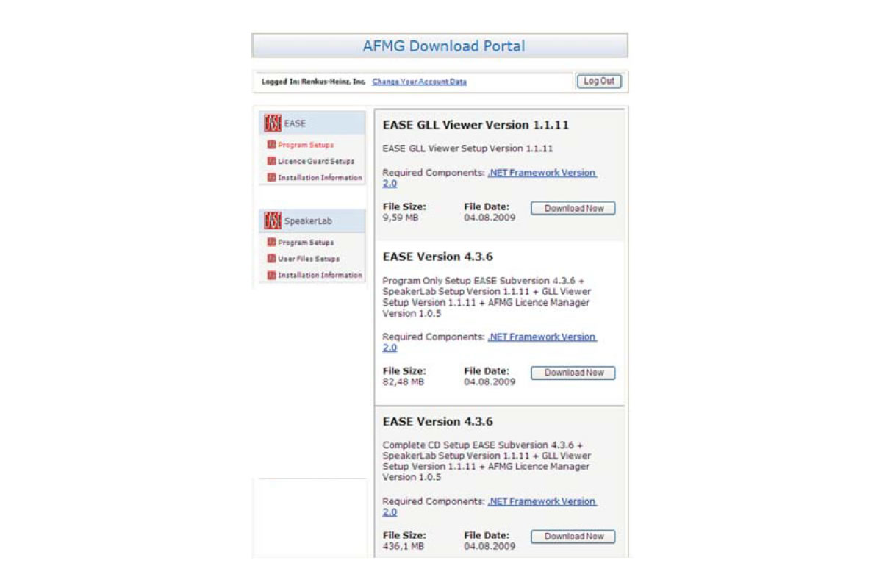Click the red icon beside SpeakerLab Installation Information
This screenshot has width=882, height=588.
coord(271,275)
